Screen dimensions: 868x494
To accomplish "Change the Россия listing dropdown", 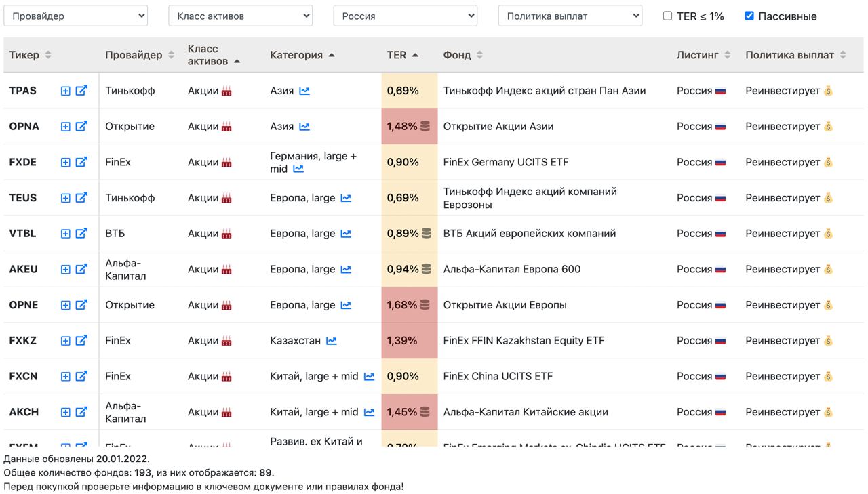I will tap(406, 16).
